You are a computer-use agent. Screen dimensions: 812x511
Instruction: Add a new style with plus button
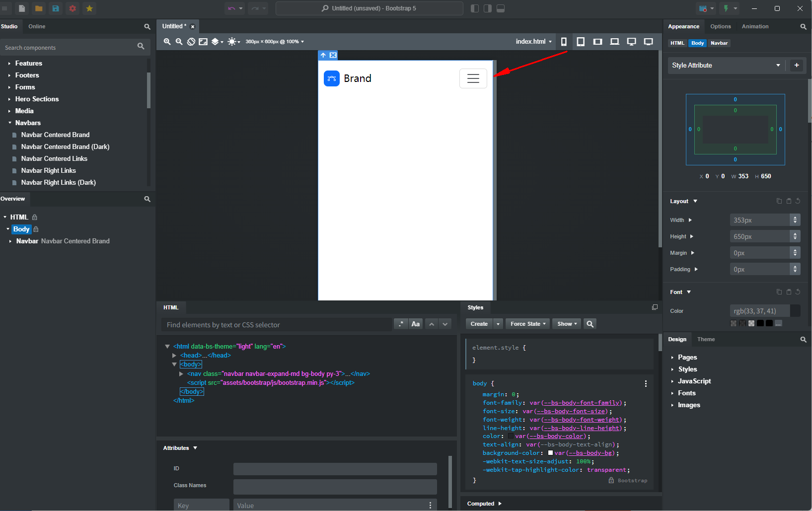click(797, 65)
